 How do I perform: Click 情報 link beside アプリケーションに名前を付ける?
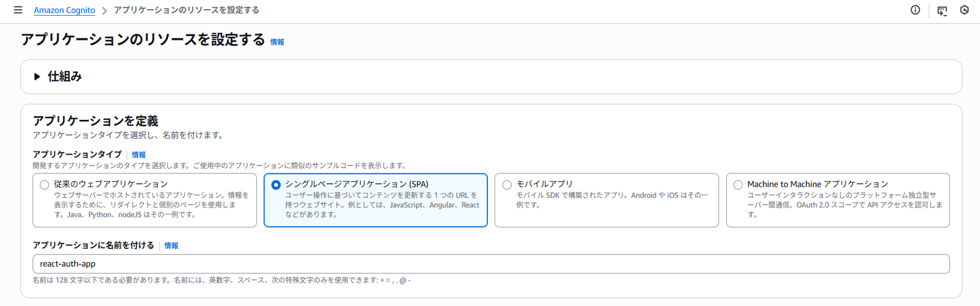click(171, 245)
